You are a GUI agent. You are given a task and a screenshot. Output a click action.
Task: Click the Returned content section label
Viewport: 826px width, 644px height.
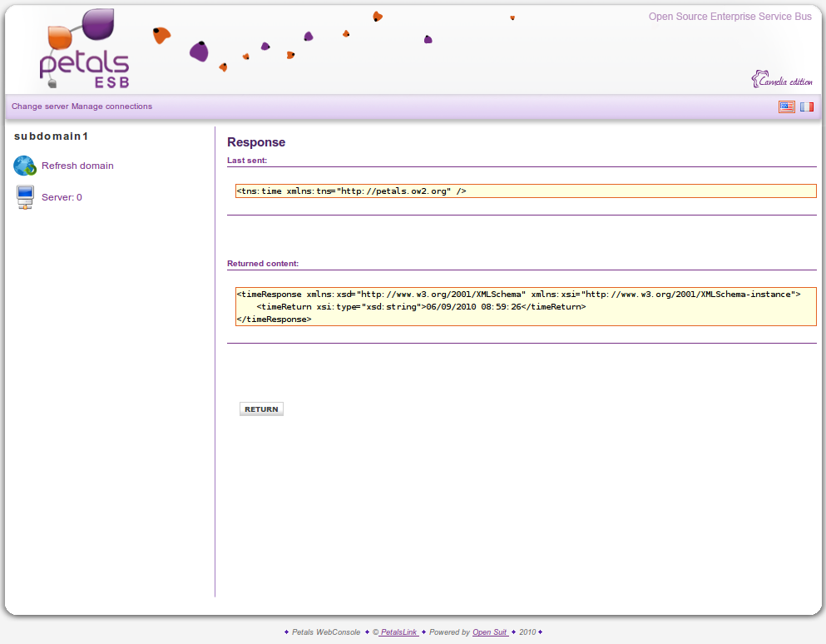click(x=263, y=264)
